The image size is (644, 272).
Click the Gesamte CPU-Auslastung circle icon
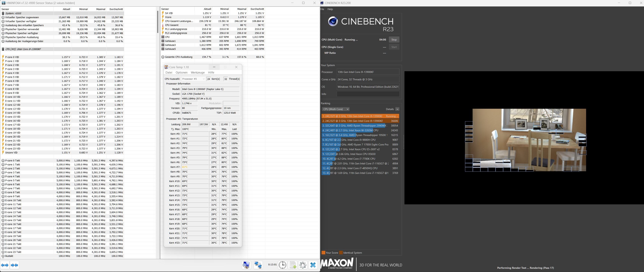point(163,57)
